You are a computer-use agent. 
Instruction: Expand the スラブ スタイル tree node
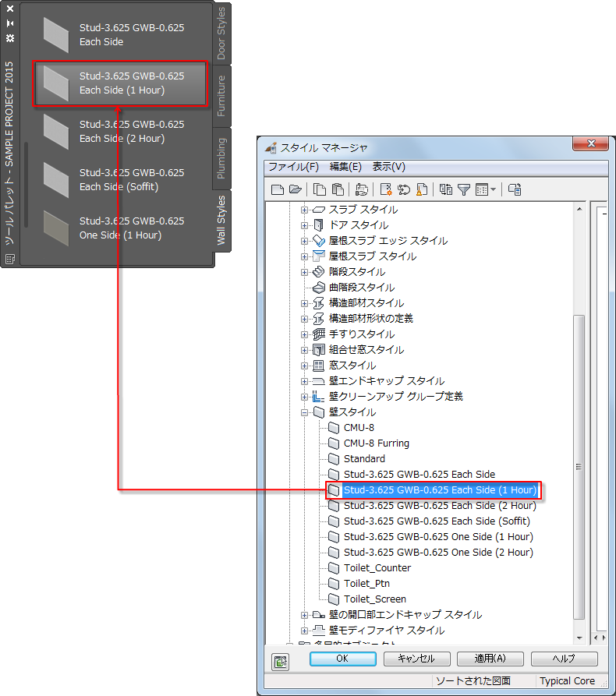[x=304, y=210]
